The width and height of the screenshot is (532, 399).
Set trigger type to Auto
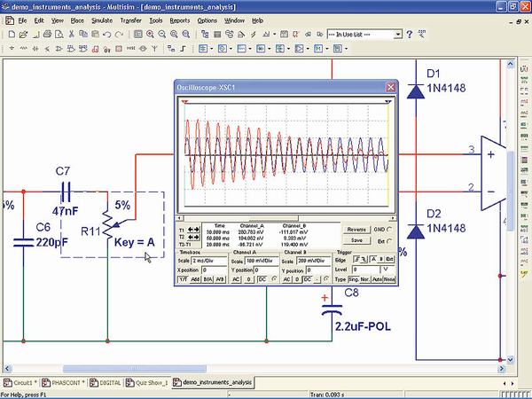(378, 278)
